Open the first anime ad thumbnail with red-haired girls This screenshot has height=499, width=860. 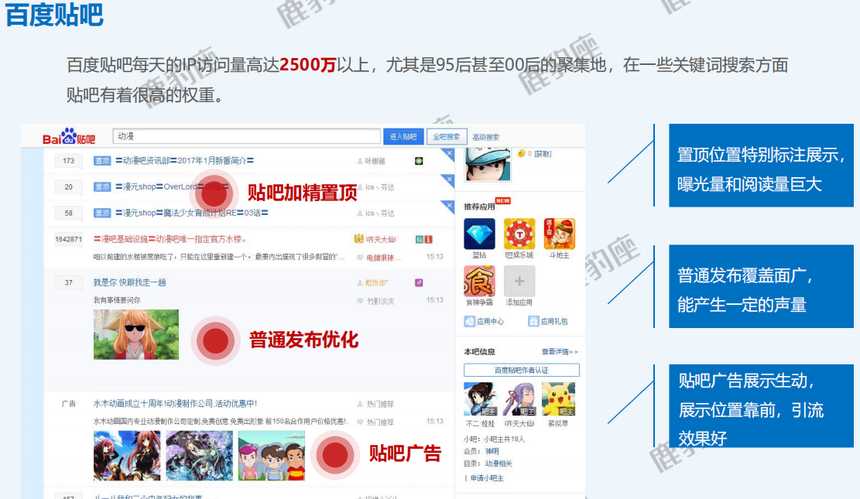pos(127,456)
